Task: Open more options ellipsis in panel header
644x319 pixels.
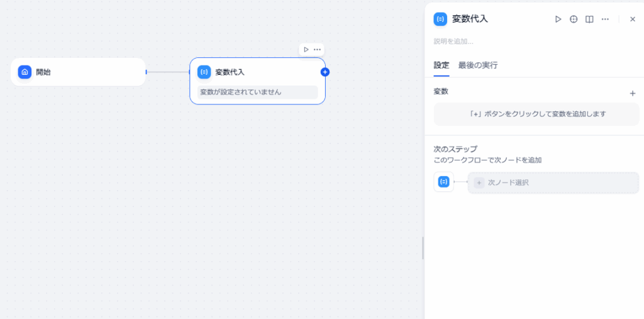Action: tap(605, 20)
